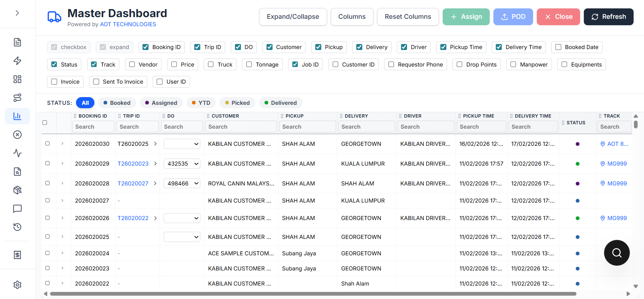Open the chat message sidebar icon
The height and width of the screenshot is (299, 644).
click(17, 209)
